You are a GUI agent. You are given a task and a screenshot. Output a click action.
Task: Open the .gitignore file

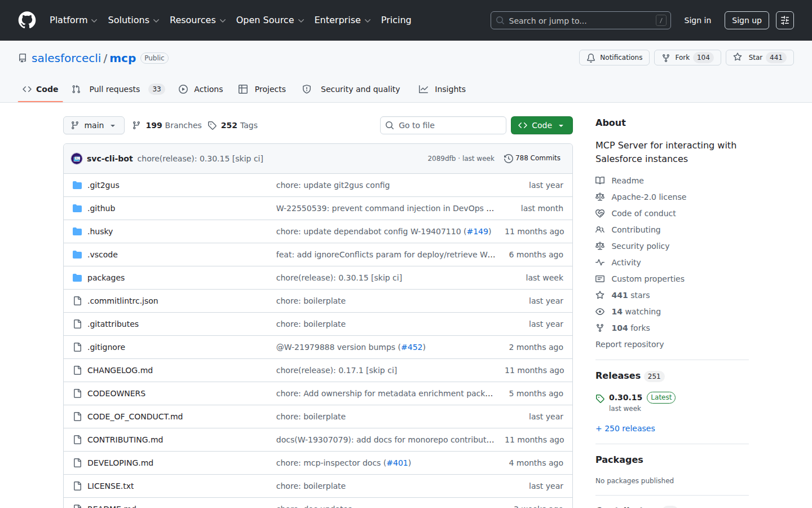(x=106, y=347)
